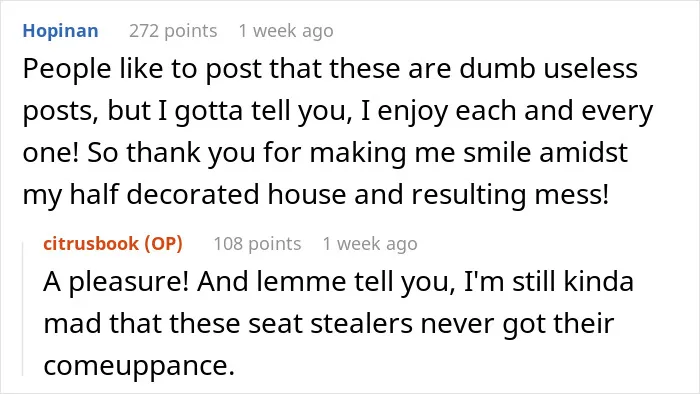Click line starting "posts, but I gotta"
The image size is (700, 394).
click(x=338, y=111)
